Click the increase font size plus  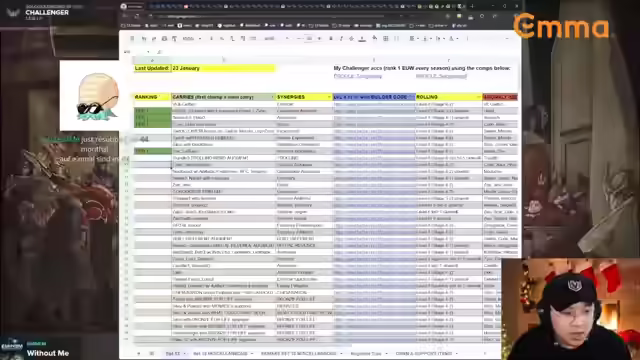(x=319, y=39)
